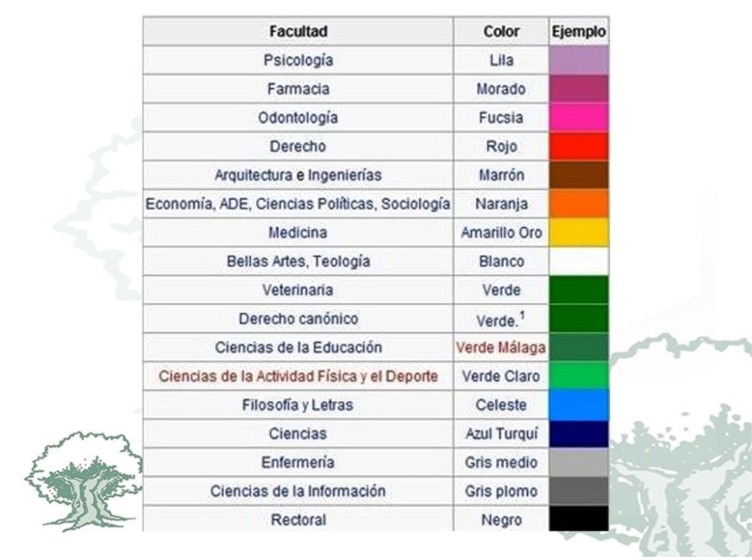Click the Rectoral row label
This screenshot has width=752, height=560.
(x=298, y=520)
